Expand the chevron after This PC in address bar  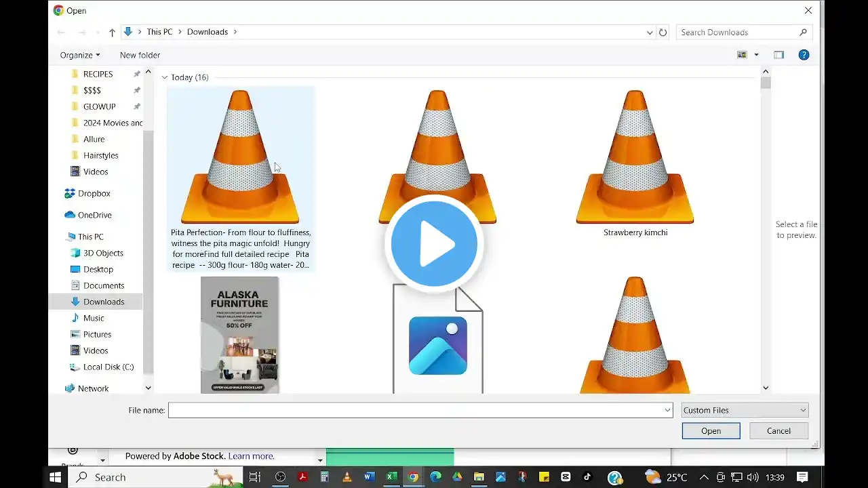pyautogui.click(x=179, y=32)
